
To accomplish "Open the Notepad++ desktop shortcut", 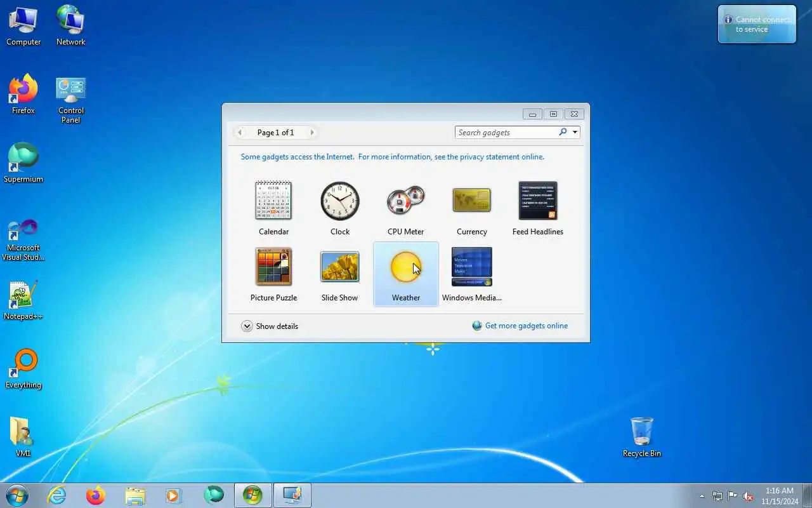I will [x=23, y=300].
